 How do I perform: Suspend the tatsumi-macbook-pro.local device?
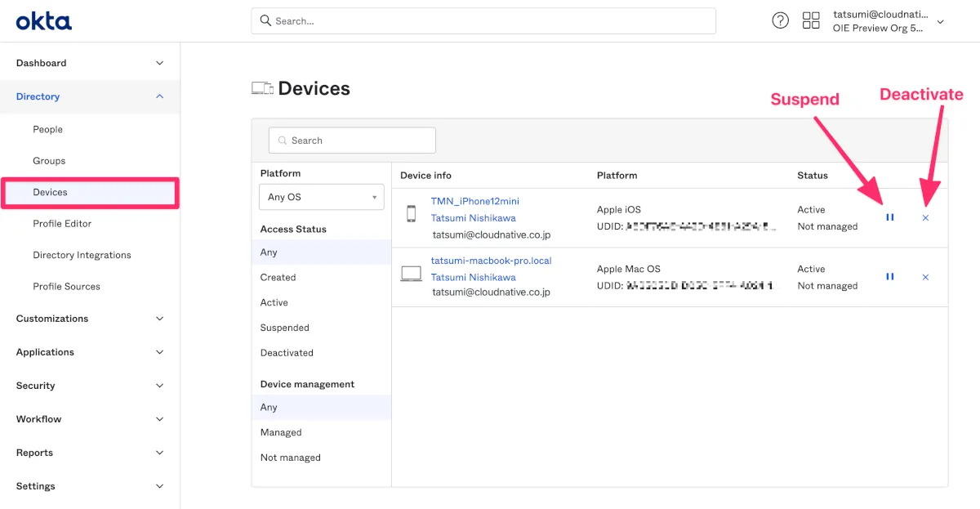890,277
